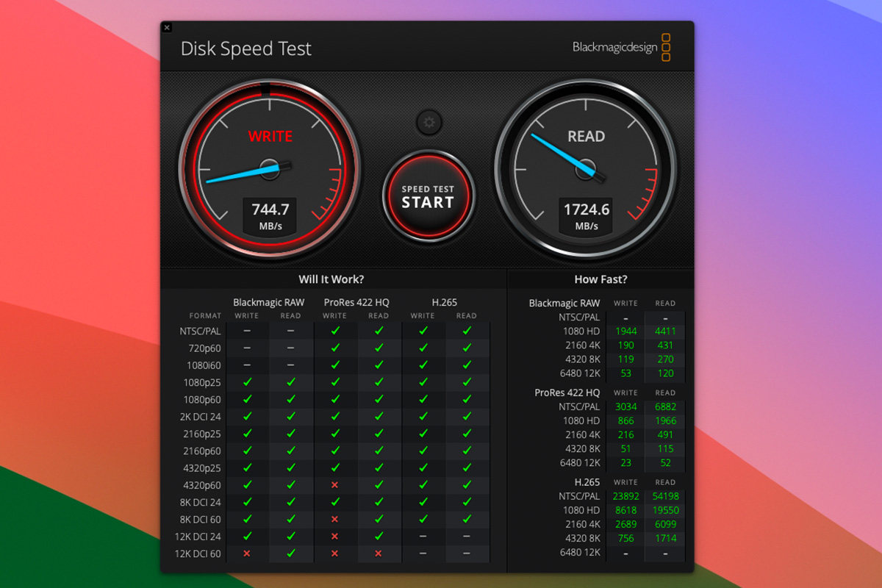This screenshot has height=588, width=882.
Task: Click the 4320p25 format row label
Action: (203, 468)
